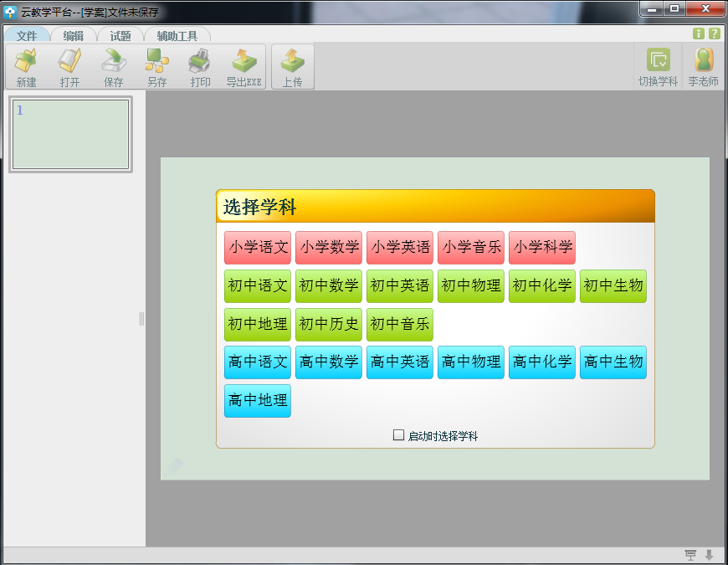The image size is (728, 565).
Task: Upload with the 上传 icon
Action: tap(292, 66)
